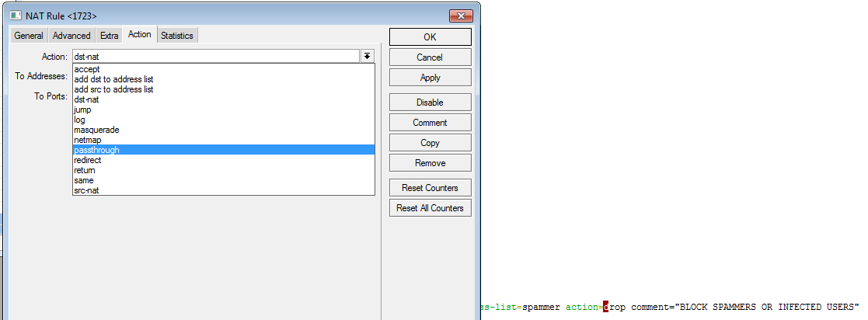Choose masquerade from the list
This screenshot has height=320, width=868.
[224, 130]
